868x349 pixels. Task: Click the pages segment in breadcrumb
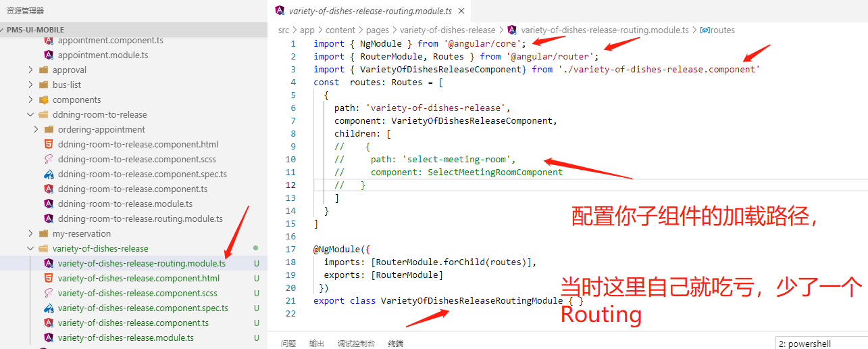point(378,30)
